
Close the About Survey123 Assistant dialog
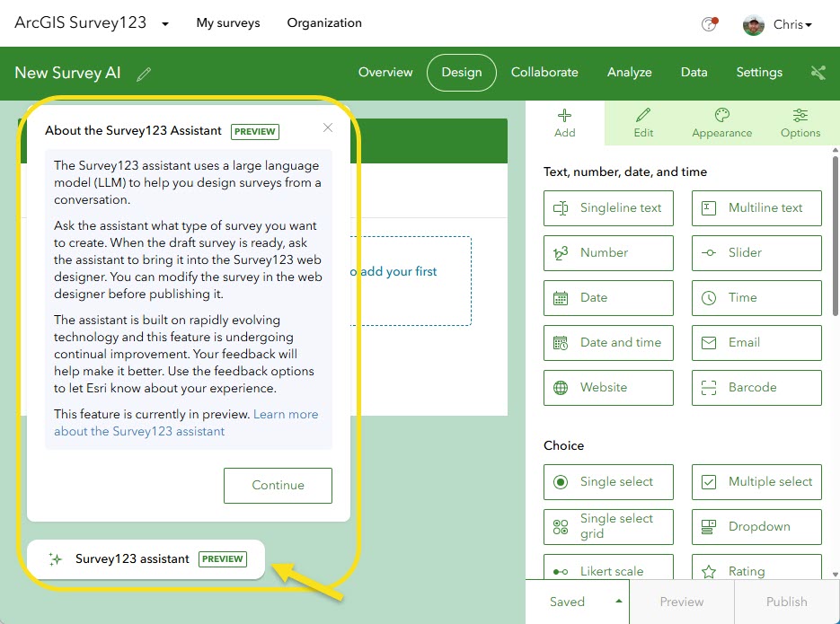pyautogui.click(x=328, y=127)
